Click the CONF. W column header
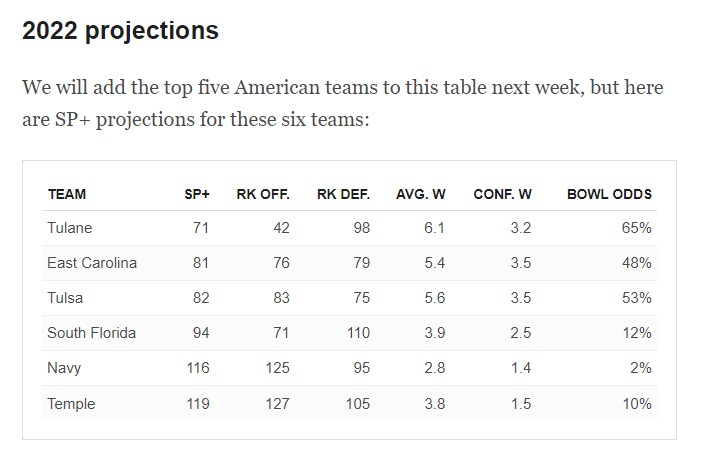722x461 pixels. 502,194
